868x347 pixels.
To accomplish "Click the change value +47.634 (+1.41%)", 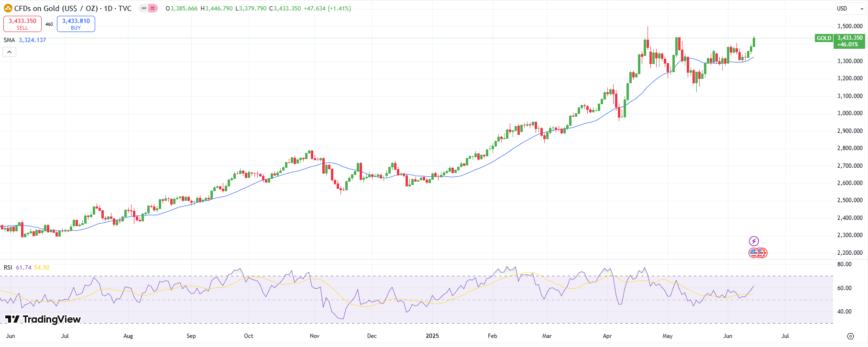I will [x=327, y=9].
